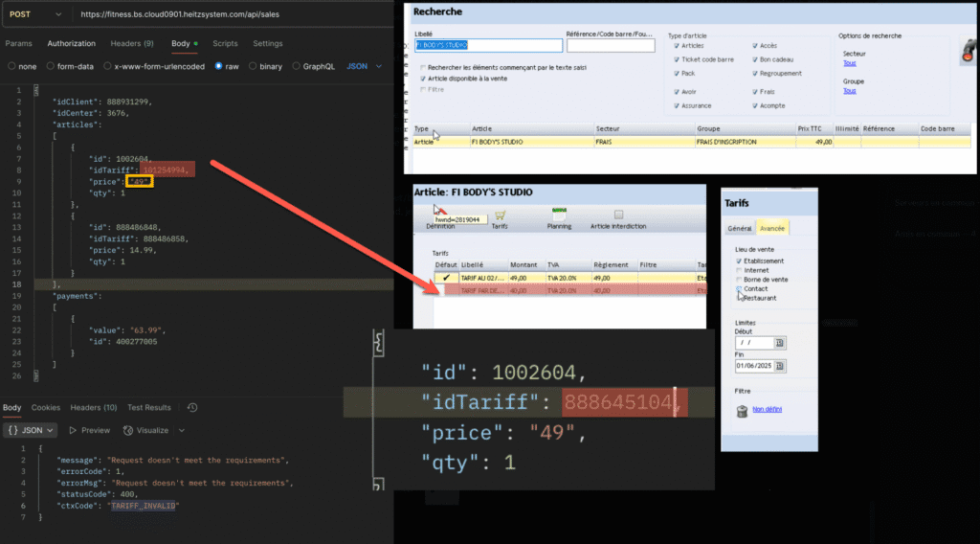The height and width of the screenshot is (544, 980).
Task: Toggle Article disponible à la vente checkbox
Action: 423,79
